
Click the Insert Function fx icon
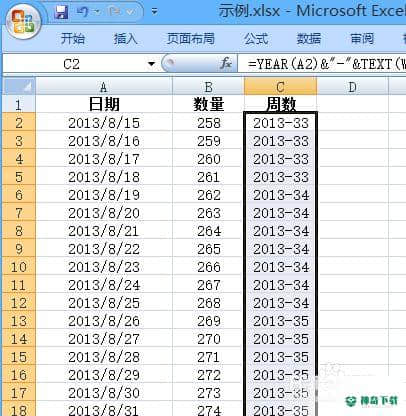coord(226,63)
